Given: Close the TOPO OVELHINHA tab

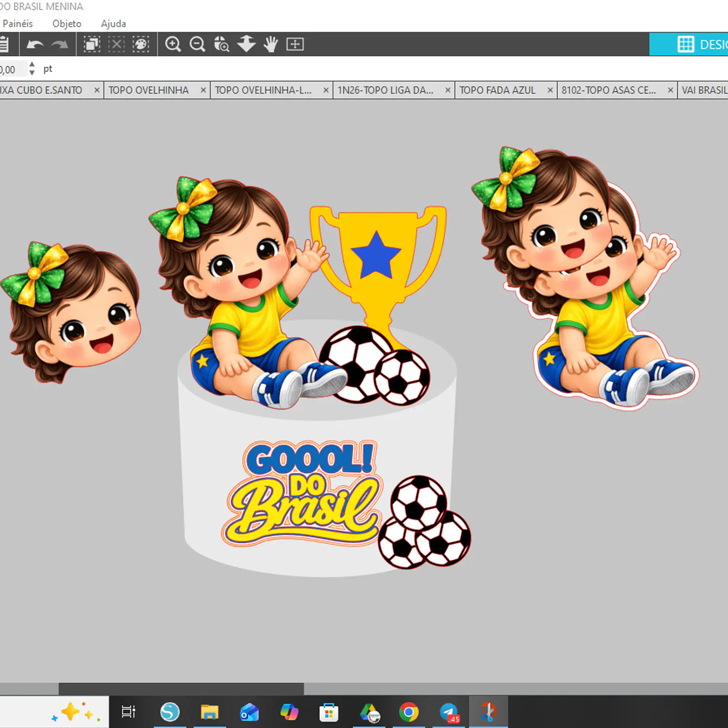Looking at the screenshot, I should tap(203, 90).
